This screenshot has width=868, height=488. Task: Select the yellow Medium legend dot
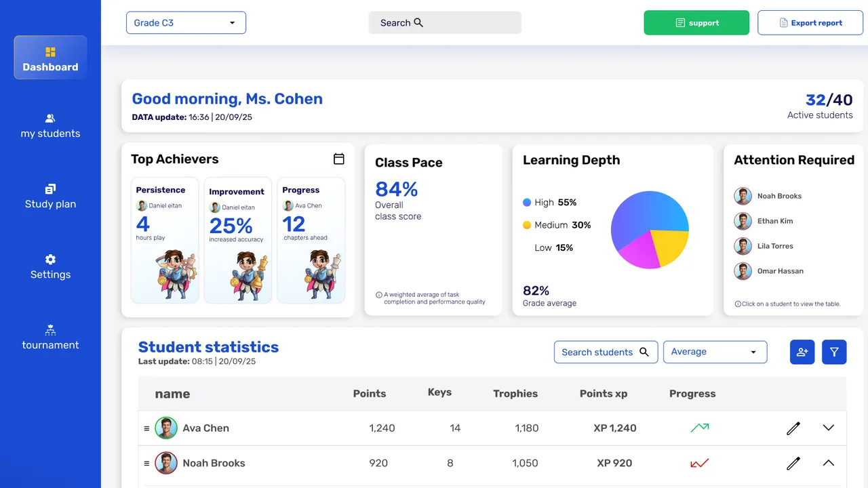coord(527,224)
